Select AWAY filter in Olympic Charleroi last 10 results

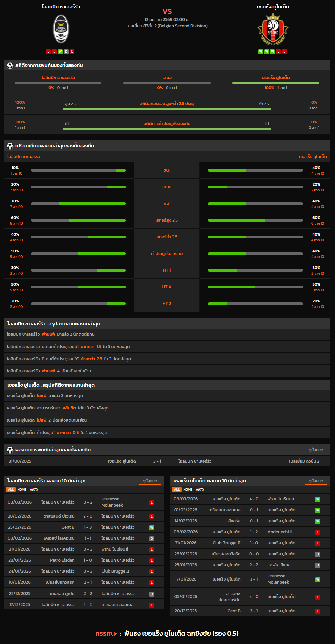tap(34, 490)
